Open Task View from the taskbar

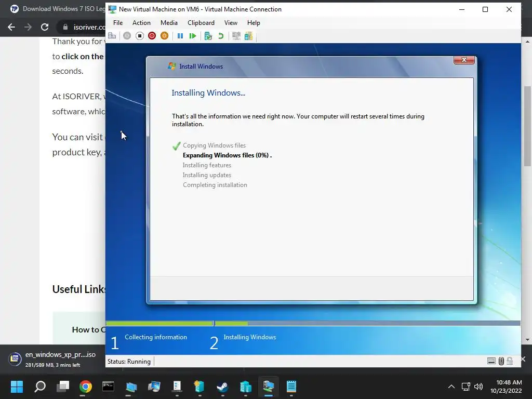(63, 387)
